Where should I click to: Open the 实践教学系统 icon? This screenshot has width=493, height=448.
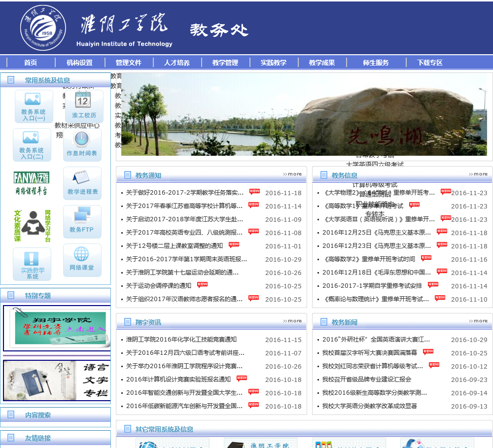[x=32, y=264]
